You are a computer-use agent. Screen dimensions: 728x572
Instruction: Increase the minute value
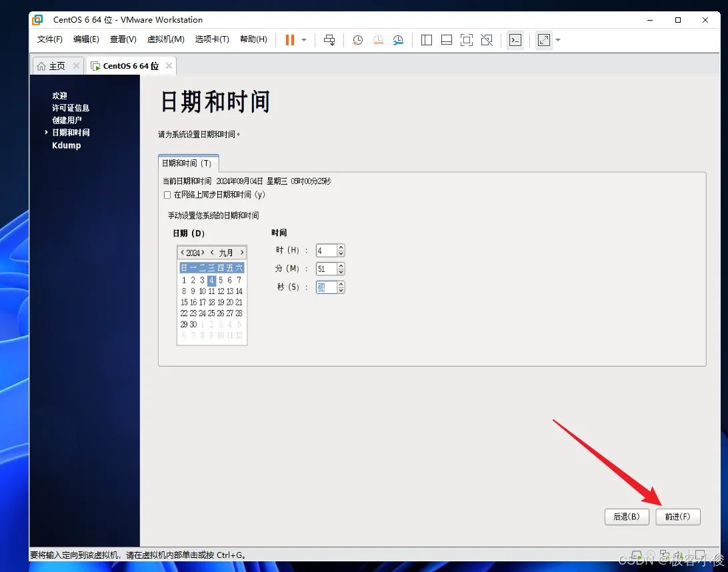341,265
